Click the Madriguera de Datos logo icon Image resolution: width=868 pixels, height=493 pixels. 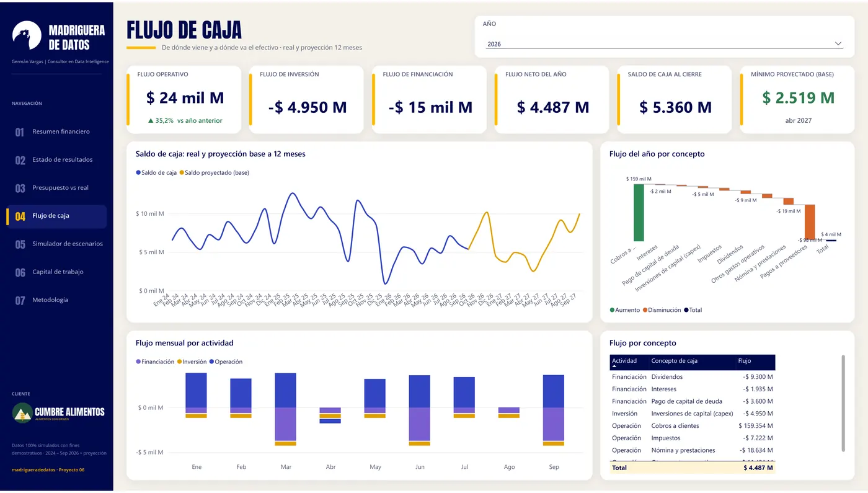click(x=27, y=35)
